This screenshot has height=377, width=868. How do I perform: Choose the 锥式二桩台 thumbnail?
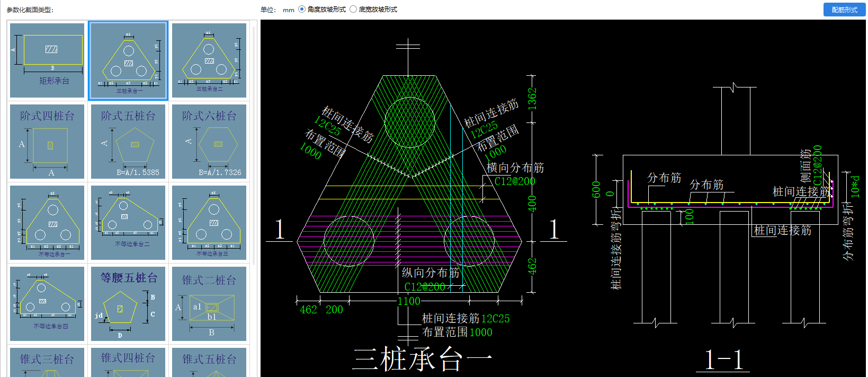tap(209, 304)
